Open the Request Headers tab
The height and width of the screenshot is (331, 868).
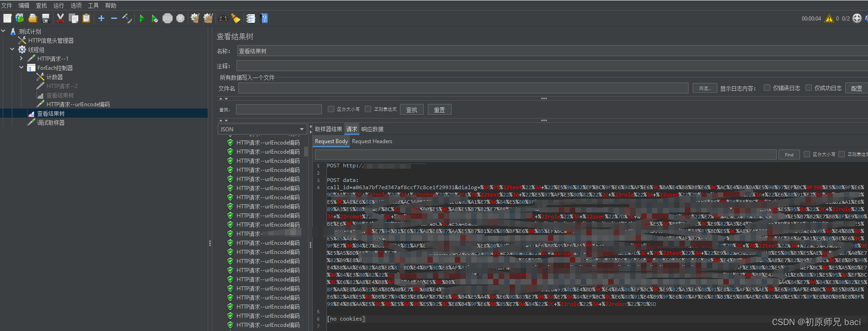372,141
